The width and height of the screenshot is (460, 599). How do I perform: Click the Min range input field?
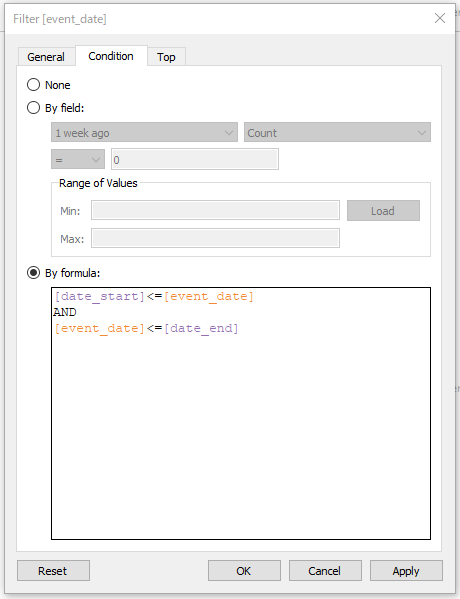tap(215, 210)
